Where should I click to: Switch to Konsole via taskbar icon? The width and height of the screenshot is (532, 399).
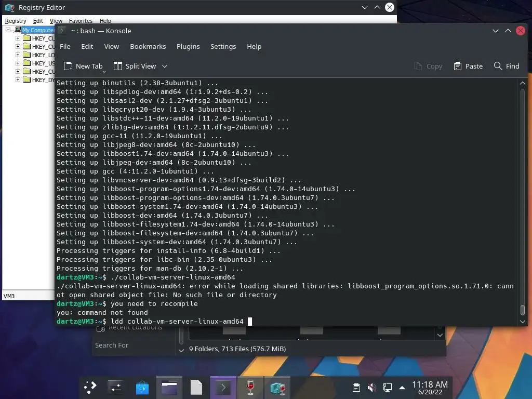click(x=223, y=387)
